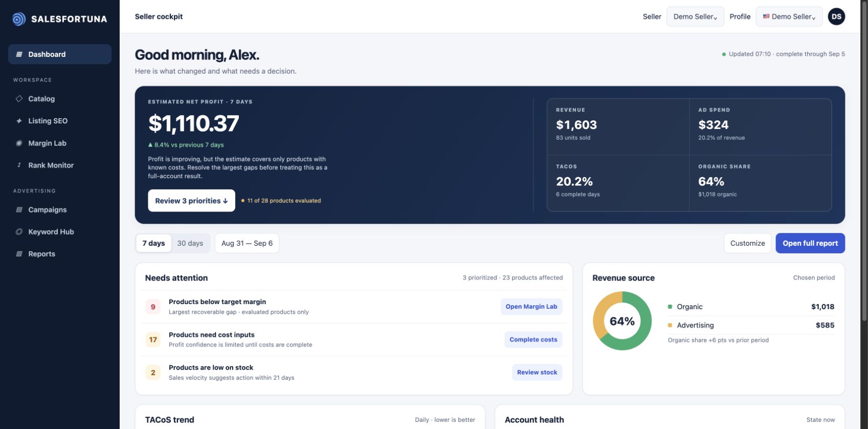Click the Rank Monitor icon
The width and height of the screenshot is (868, 429).
click(19, 165)
